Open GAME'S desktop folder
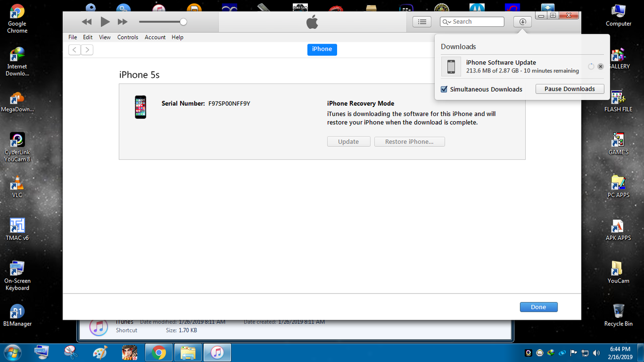The image size is (644, 362). [618, 144]
